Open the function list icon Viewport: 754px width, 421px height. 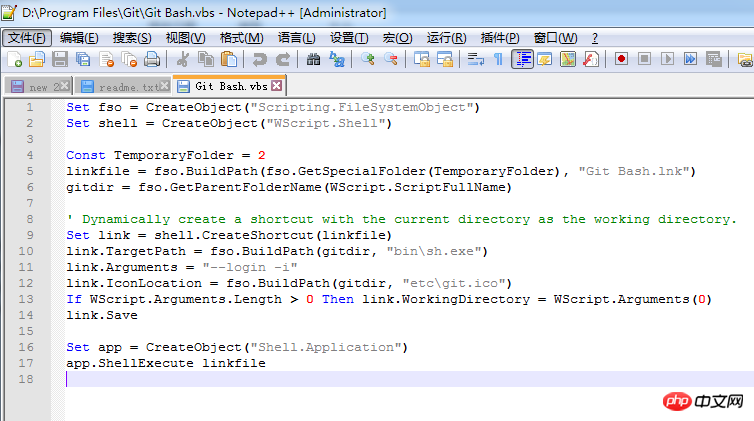pyautogui.click(x=591, y=60)
